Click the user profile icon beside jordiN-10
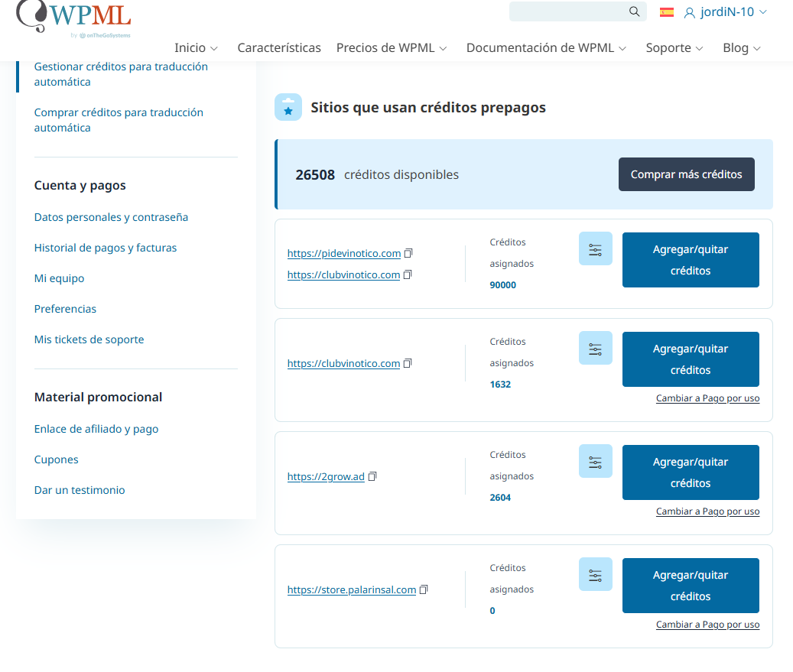Image resolution: width=793 pixels, height=672 pixels. click(x=689, y=13)
